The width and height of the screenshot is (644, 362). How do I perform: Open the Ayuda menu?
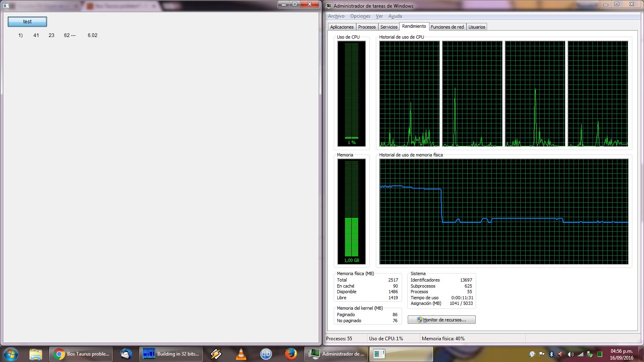point(395,16)
